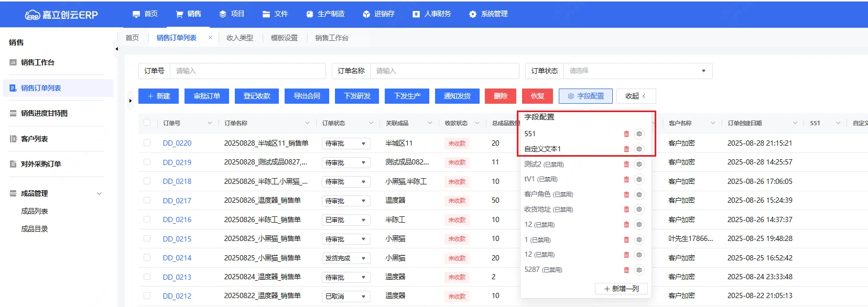This screenshot has height=307, width=868.
Task: Open order link DD_0219
Action: 177,162
